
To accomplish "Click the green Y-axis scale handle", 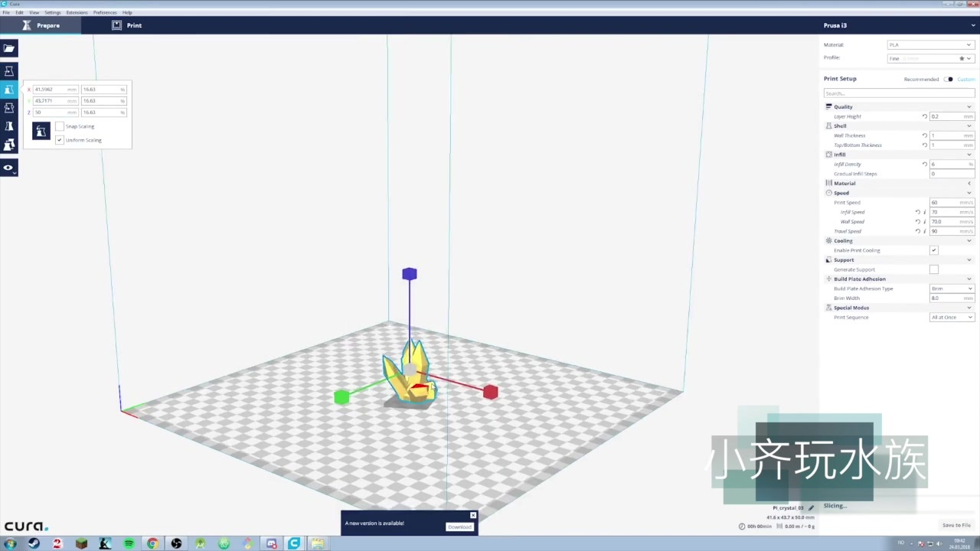I will [x=341, y=396].
